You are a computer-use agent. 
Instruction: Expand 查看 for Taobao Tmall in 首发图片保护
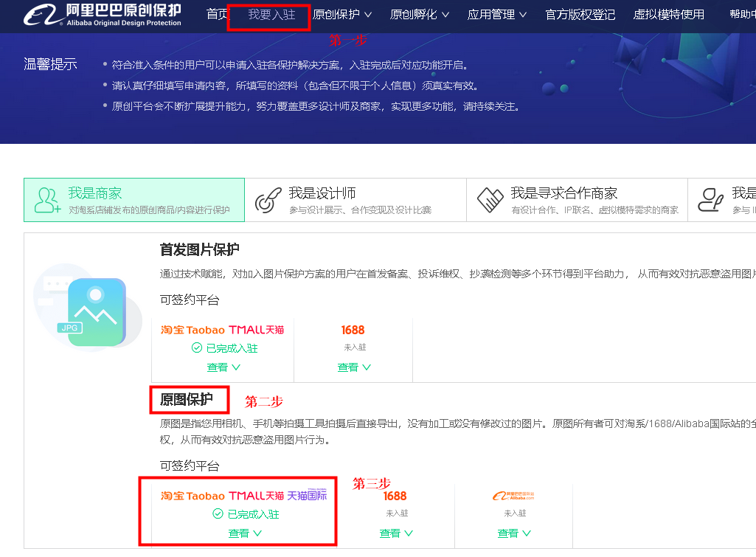(x=223, y=367)
